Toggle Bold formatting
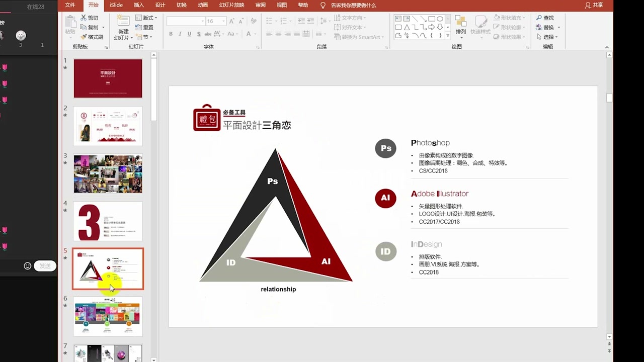644x362 pixels. pos(171,34)
